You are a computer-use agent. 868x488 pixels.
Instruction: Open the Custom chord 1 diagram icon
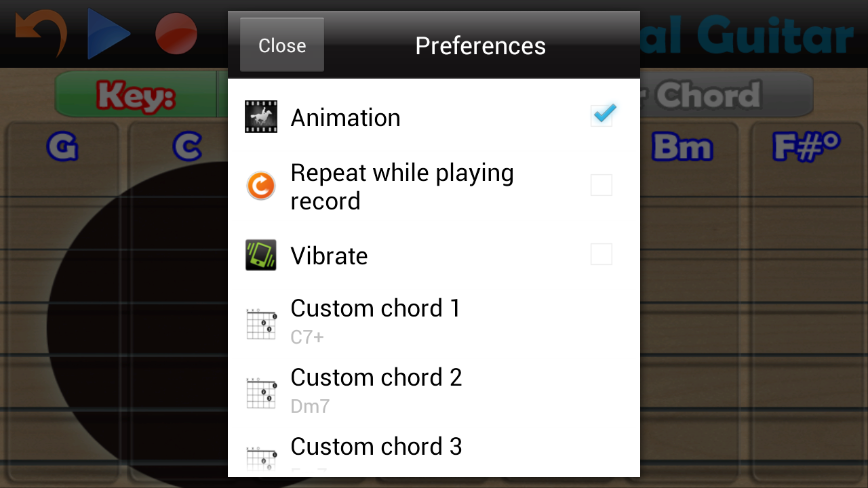(x=261, y=323)
